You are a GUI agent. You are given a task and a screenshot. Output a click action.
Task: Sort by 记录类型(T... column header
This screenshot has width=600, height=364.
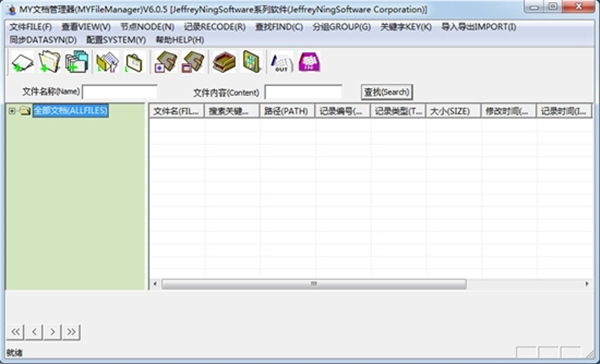coord(398,111)
